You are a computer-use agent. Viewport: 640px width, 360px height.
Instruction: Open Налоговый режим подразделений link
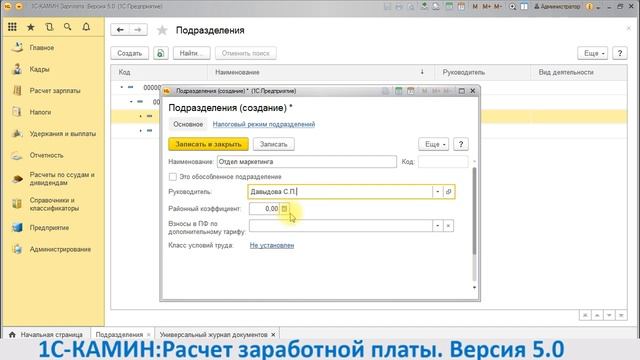click(264, 124)
